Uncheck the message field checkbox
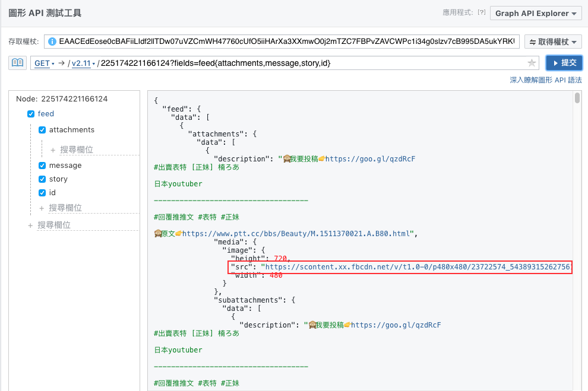 click(42, 166)
